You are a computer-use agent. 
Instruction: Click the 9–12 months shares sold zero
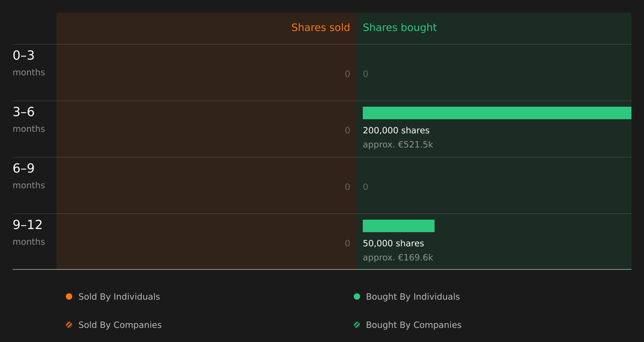click(x=347, y=244)
